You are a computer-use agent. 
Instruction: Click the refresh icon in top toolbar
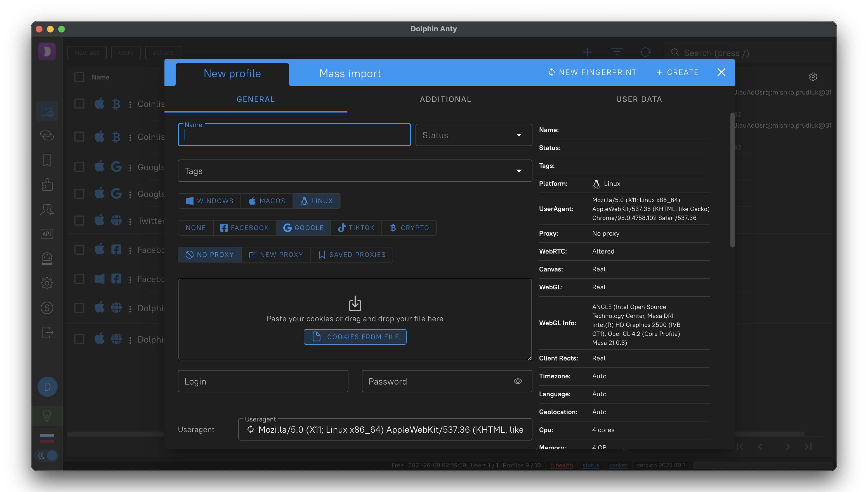tap(645, 52)
